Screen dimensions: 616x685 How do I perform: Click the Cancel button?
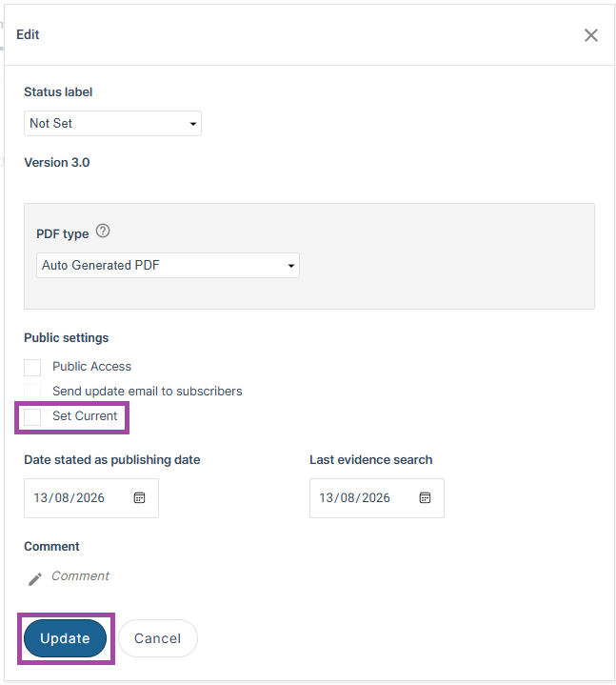pos(158,637)
